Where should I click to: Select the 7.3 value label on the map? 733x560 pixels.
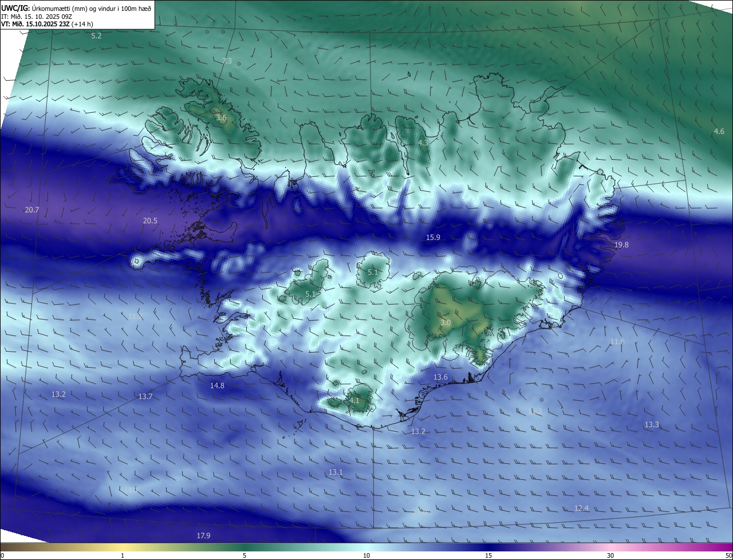coord(227,61)
